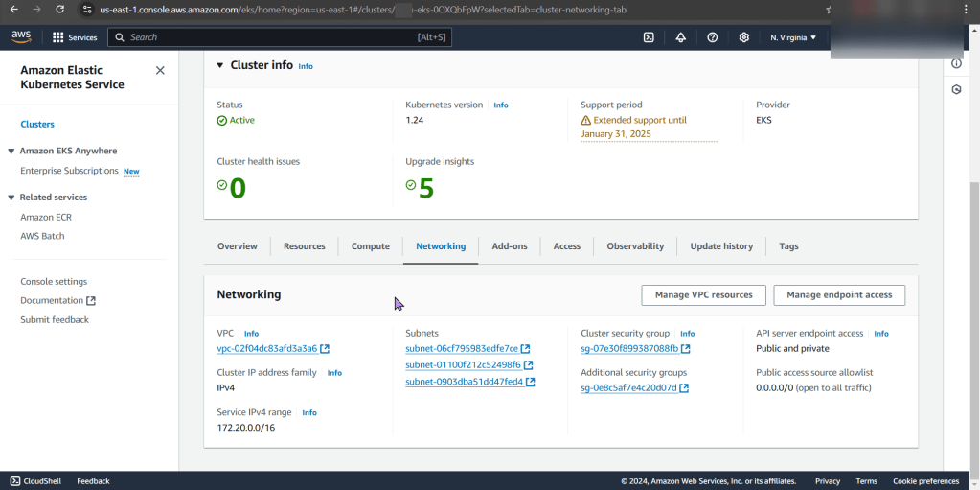Open the Services grid menu
Image resolution: width=980 pixels, height=490 pixels.
pyautogui.click(x=75, y=37)
